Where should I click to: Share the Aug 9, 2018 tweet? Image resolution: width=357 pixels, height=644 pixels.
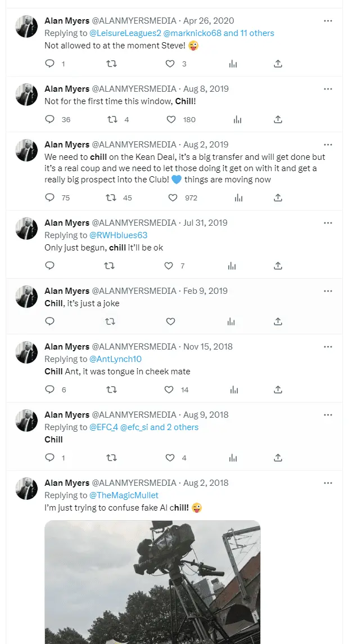278,458
